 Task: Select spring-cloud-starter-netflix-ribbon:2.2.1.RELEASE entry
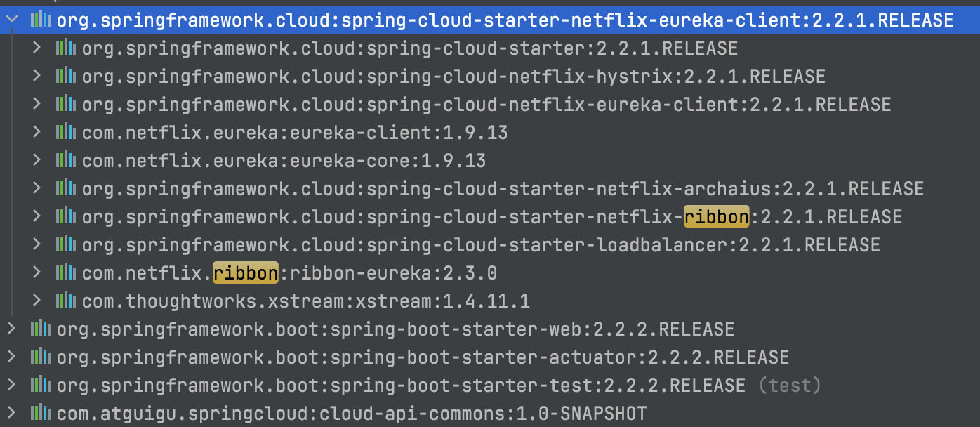coord(492,216)
